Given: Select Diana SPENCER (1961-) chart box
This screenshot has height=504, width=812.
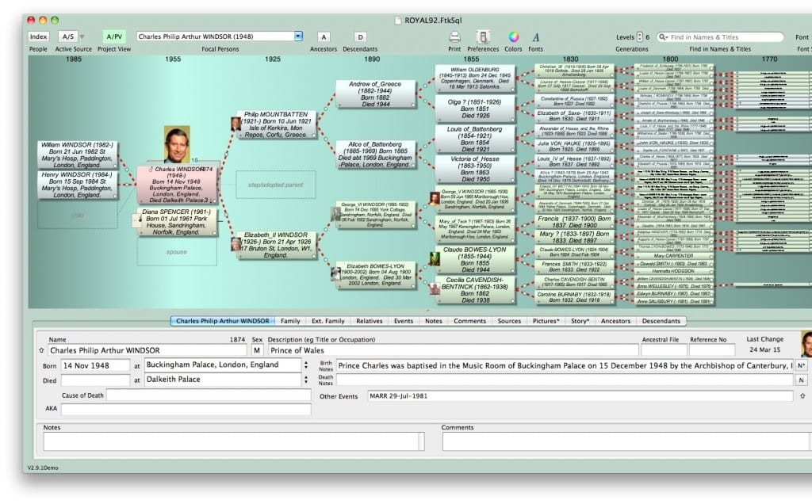Looking at the screenshot, I should click(x=177, y=222).
